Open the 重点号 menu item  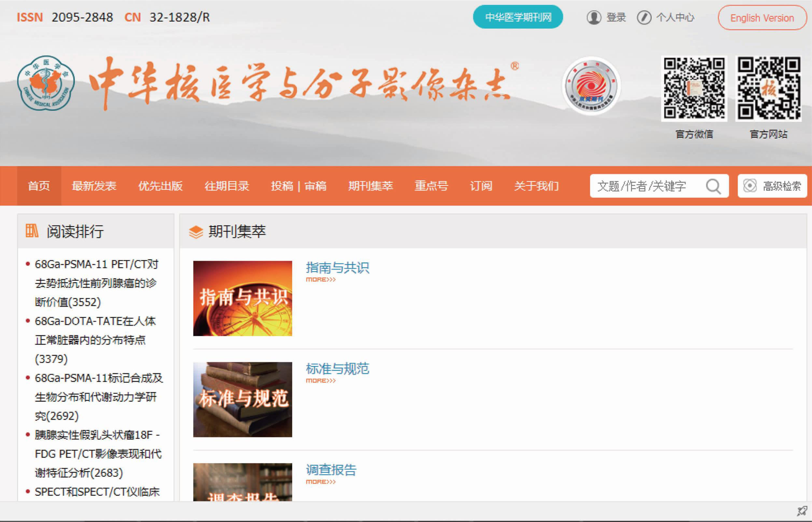click(431, 186)
